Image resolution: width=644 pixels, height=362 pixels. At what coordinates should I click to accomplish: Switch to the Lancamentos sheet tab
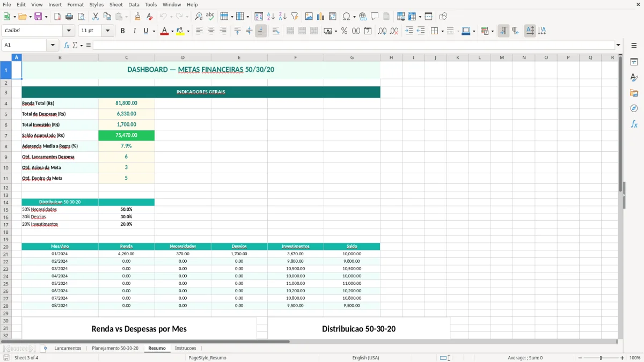[x=68, y=348]
